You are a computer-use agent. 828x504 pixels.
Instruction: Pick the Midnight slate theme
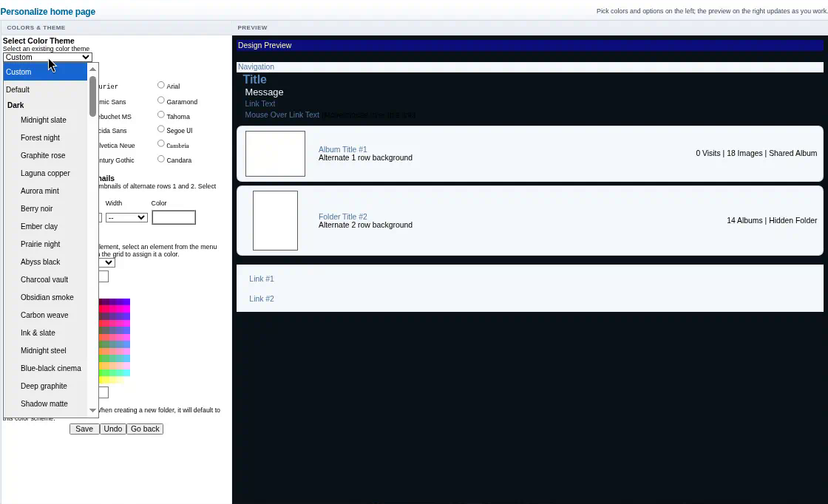45,120
